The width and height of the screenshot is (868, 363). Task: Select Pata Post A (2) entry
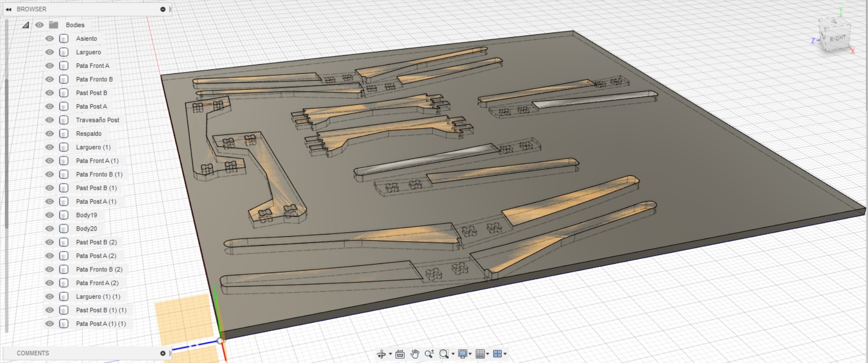point(96,256)
